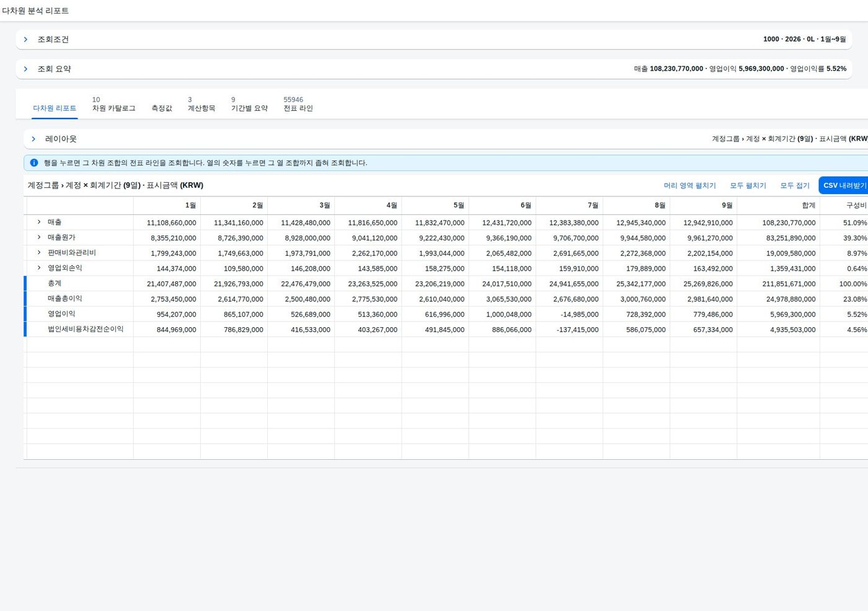Click the negative value -137,415,000 in 7월
The height and width of the screenshot is (611, 868).
coord(578,330)
